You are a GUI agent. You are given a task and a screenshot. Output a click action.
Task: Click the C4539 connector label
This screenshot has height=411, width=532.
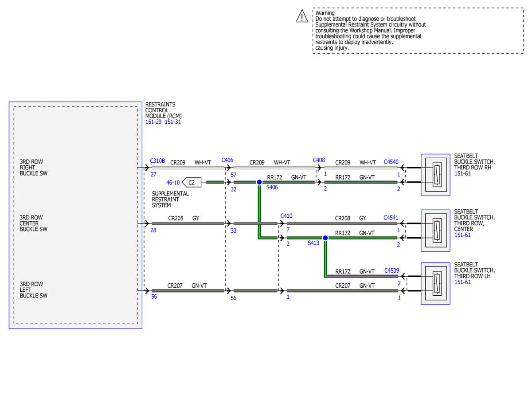392,270
